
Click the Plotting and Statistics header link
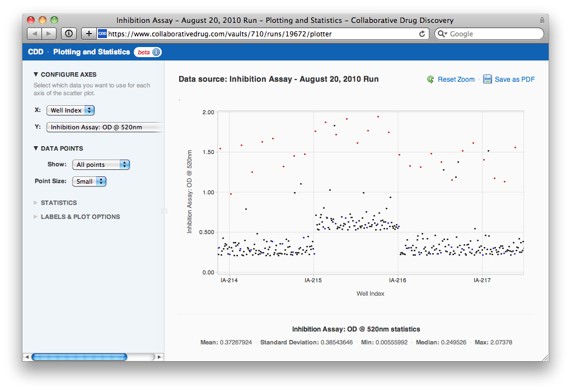[x=91, y=52]
